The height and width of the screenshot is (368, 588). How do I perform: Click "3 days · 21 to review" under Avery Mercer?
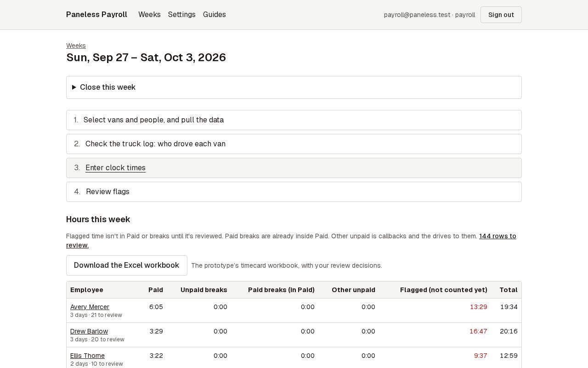coord(96,315)
